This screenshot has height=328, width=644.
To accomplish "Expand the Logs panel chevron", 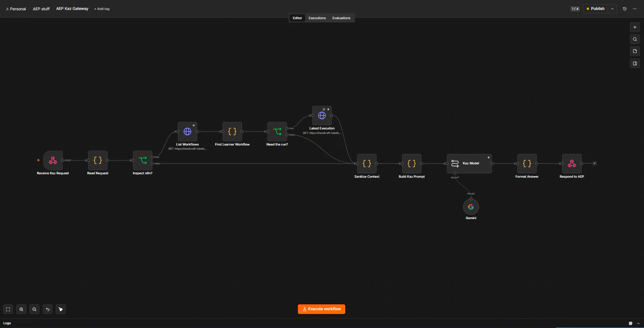I will click(638, 323).
